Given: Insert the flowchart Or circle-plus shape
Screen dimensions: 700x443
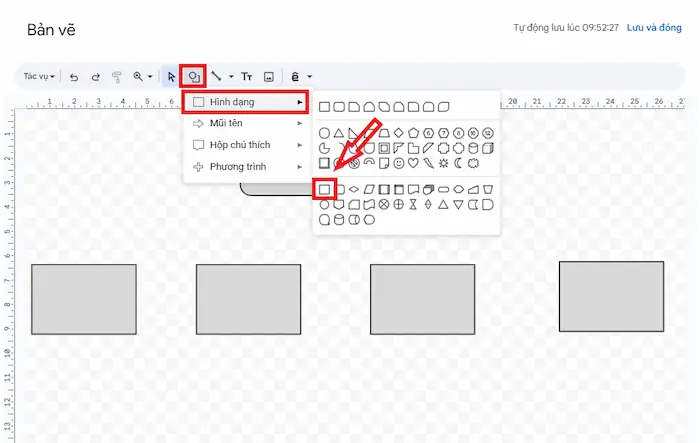Looking at the screenshot, I should coord(399,205).
